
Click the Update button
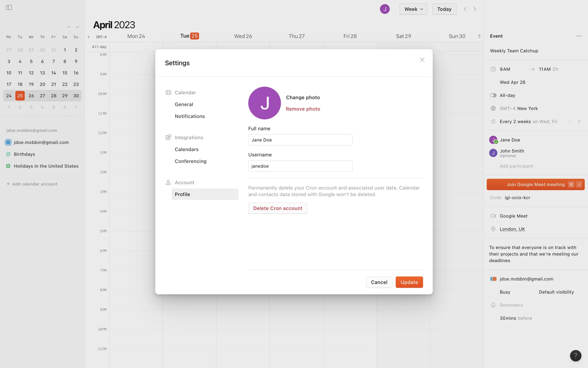(x=409, y=282)
